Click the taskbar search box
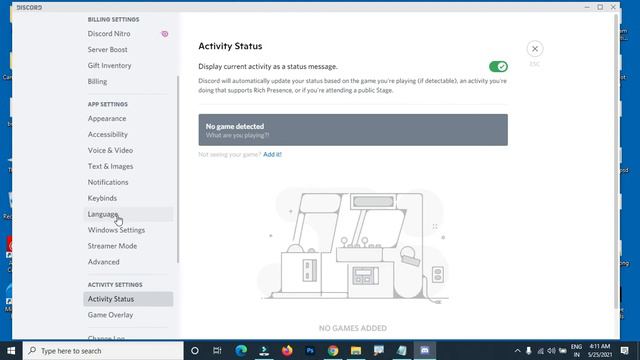The width and height of the screenshot is (640, 360). click(x=103, y=351)
